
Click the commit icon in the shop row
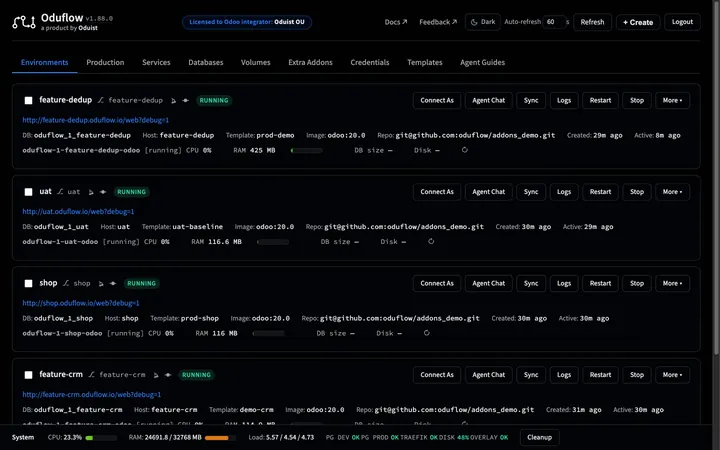click(x=113, y=283)
